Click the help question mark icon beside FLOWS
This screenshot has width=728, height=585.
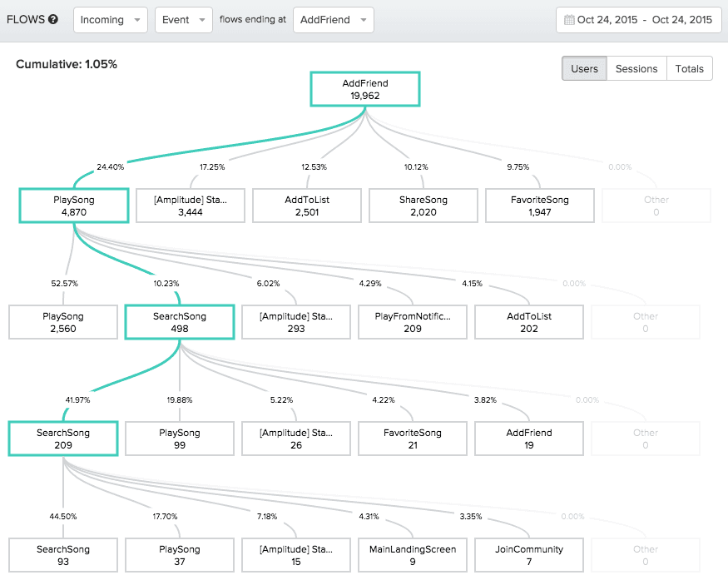[x=53, y=20]
